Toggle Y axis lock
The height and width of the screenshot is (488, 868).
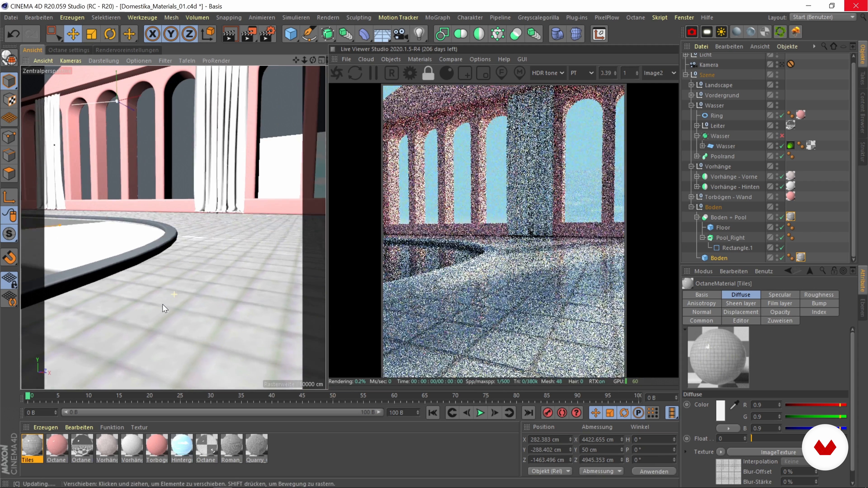coord(171,34)
